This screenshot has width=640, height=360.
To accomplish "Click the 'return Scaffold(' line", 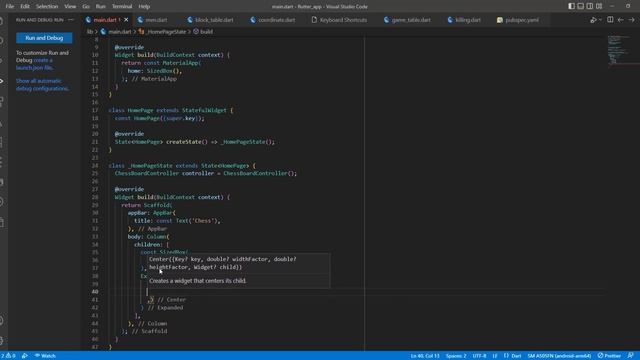I will click(147, 205).
